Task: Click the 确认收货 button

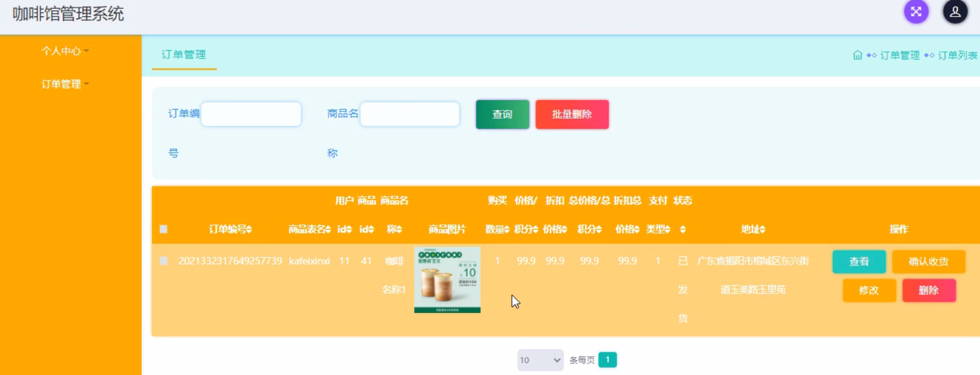Action: pos(928,262)
